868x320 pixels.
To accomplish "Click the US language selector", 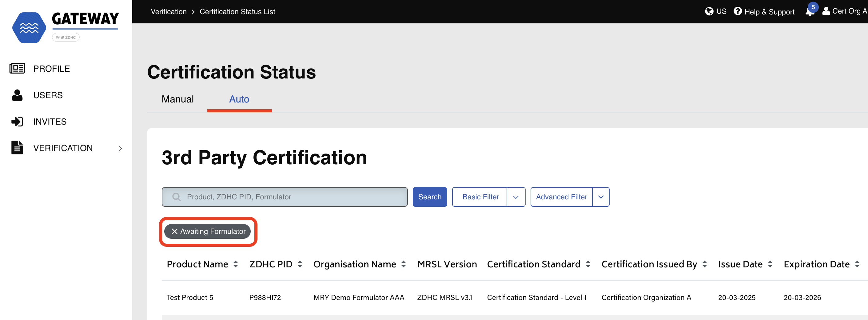I will 721,11.
